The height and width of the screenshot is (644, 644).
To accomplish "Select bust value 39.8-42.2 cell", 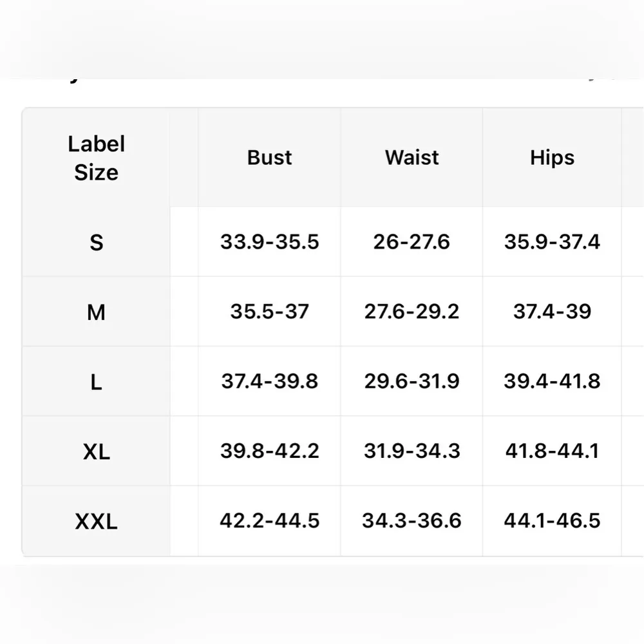I will point(269,451).
